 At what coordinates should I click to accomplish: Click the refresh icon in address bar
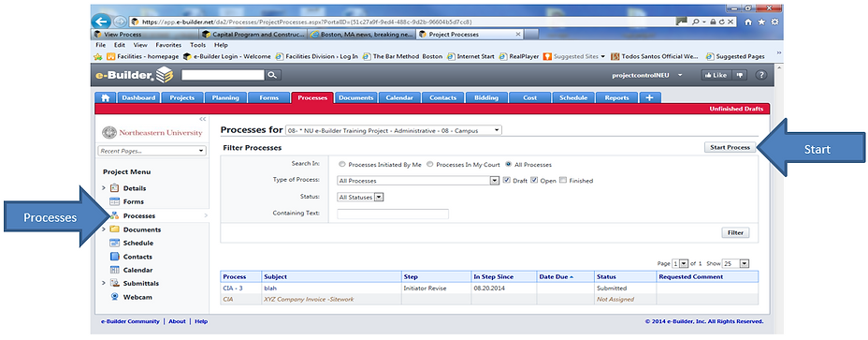(721, 22)
